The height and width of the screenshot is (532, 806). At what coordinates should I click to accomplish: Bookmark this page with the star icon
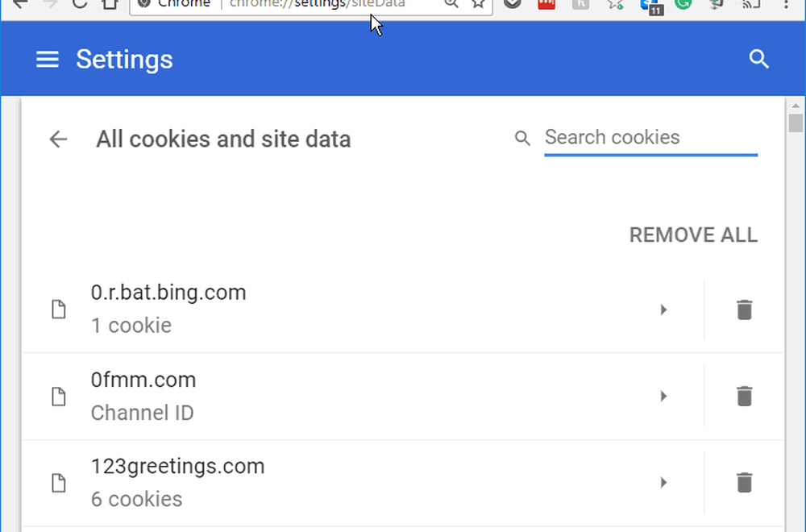pyautogui.click(x=479, y=4)
